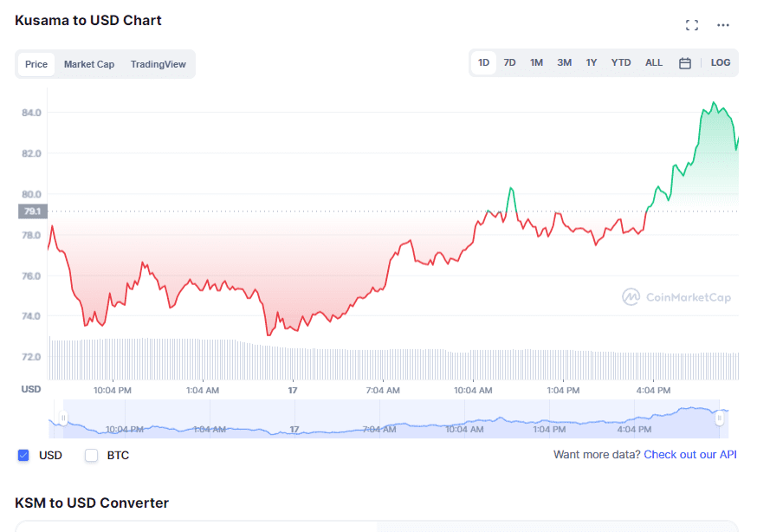Open the three-dot more options menu
The width and height of the screenshot is (757, 532).
[723, 25]
